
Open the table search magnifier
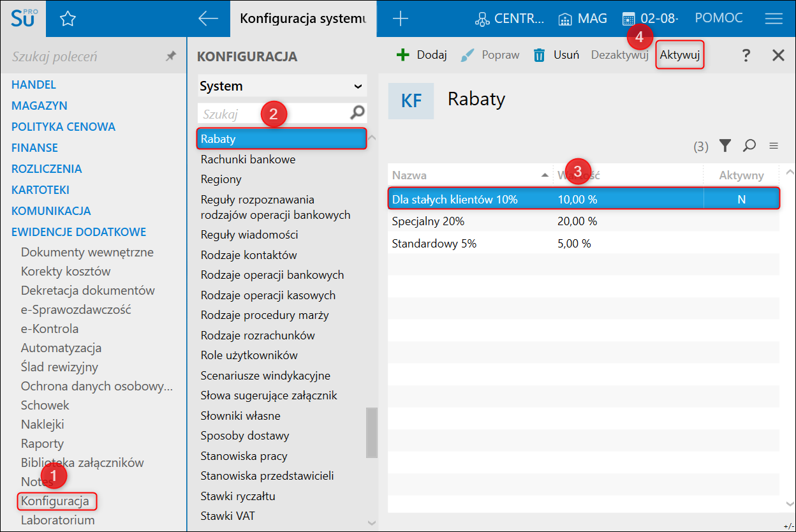[749, 146]
